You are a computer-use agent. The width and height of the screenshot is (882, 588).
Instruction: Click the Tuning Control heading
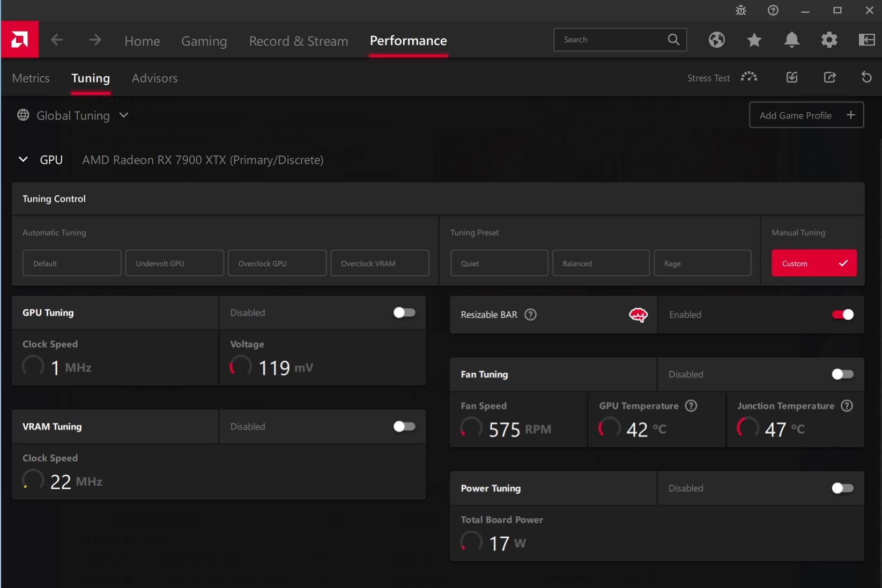click(x=54, y=199)
